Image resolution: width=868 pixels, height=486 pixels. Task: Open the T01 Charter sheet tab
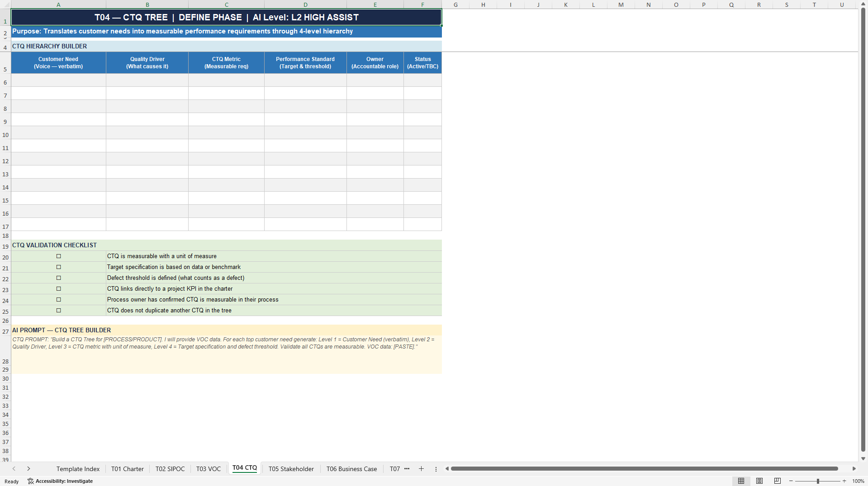128,469
